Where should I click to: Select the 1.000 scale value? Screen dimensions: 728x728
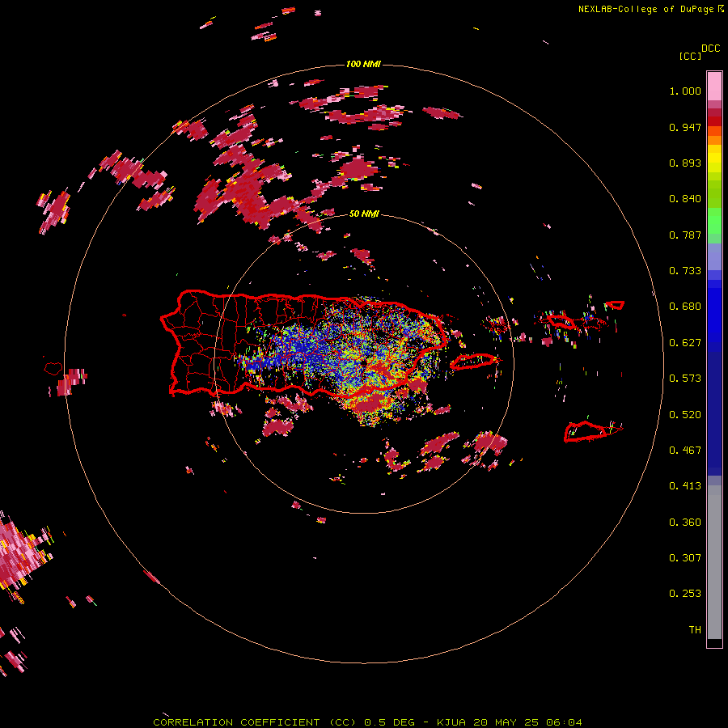[x=685, y=91]
